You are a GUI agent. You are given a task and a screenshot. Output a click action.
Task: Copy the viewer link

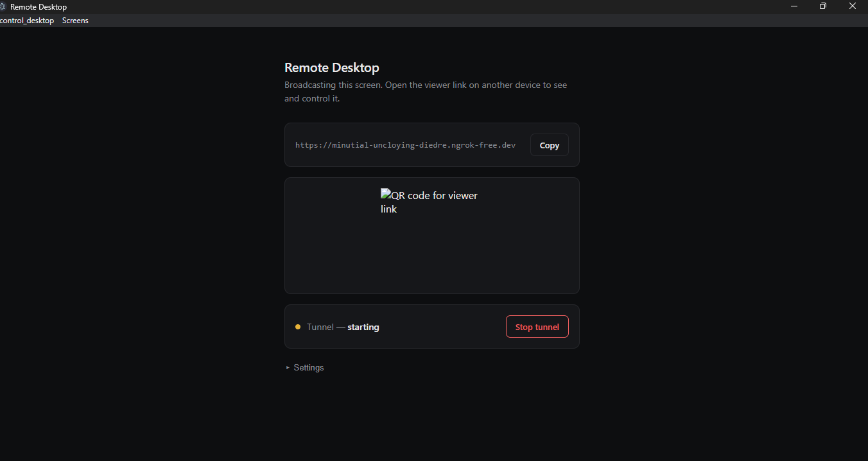tap(549, 145)
